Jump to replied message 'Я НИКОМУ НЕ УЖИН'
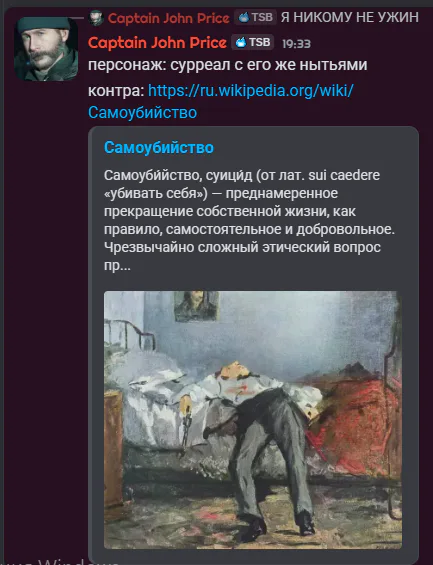433x565 pixels. (x=349, y=17)
